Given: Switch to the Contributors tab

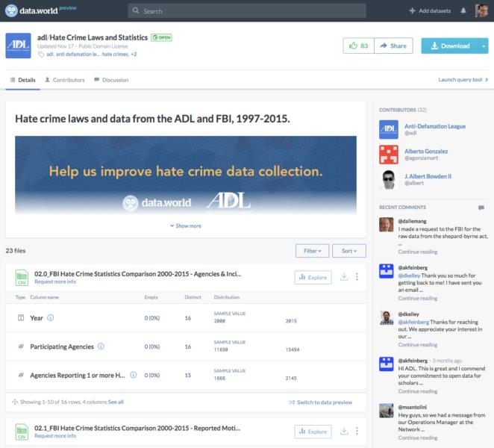Looking at the screenshot, I should pos(65,80).
